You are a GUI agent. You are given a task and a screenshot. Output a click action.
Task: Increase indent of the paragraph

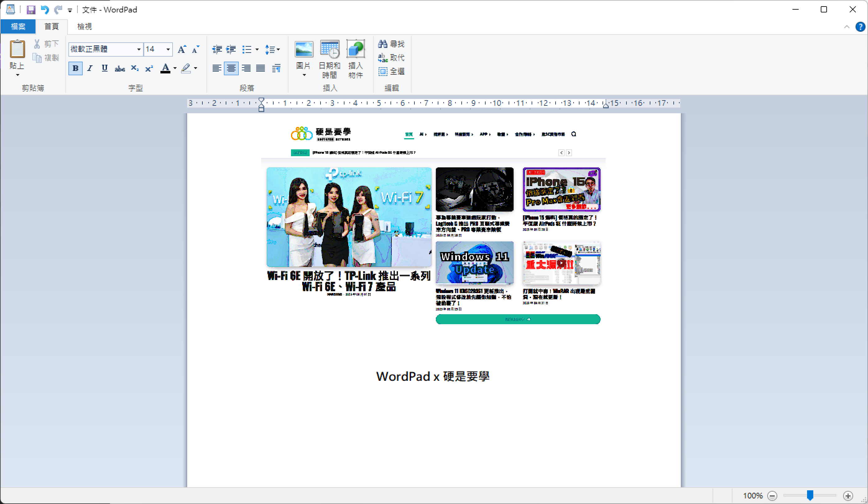(x=231, y=50)
